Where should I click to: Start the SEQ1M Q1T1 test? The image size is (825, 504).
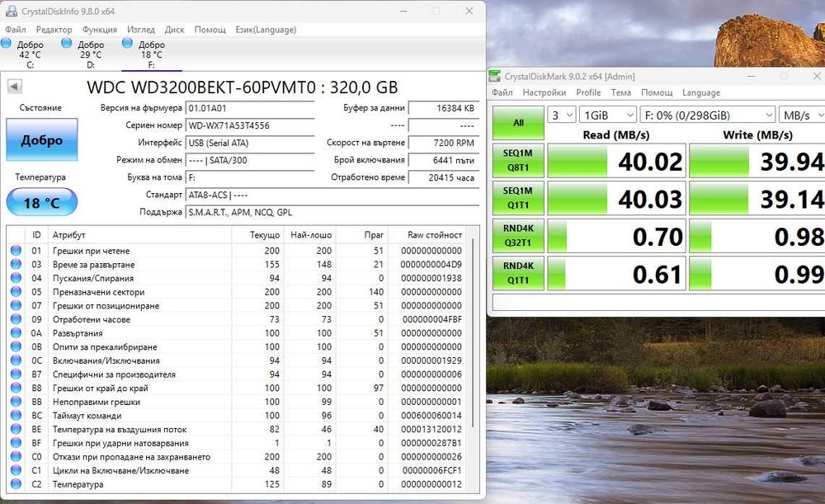[x=518, y=198]
